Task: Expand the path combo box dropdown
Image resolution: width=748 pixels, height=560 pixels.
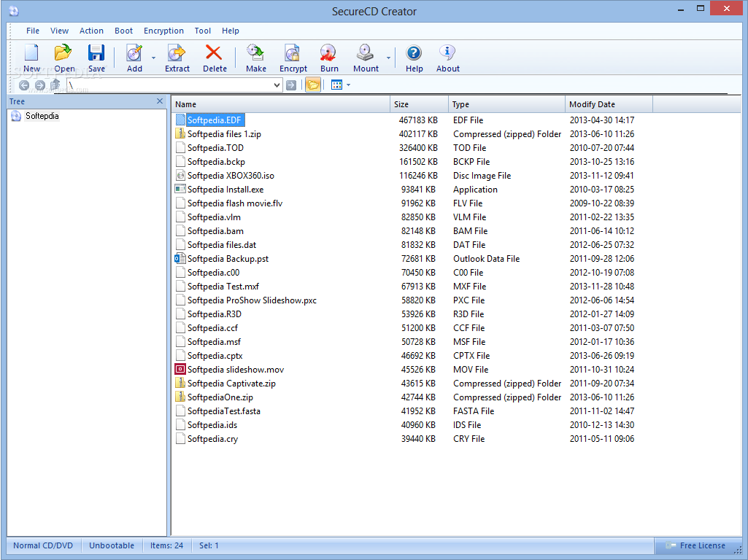Action: coord(277,85)
